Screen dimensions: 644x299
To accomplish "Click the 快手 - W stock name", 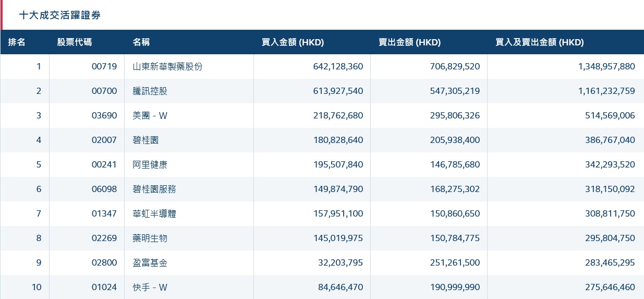I will (150, 288).
